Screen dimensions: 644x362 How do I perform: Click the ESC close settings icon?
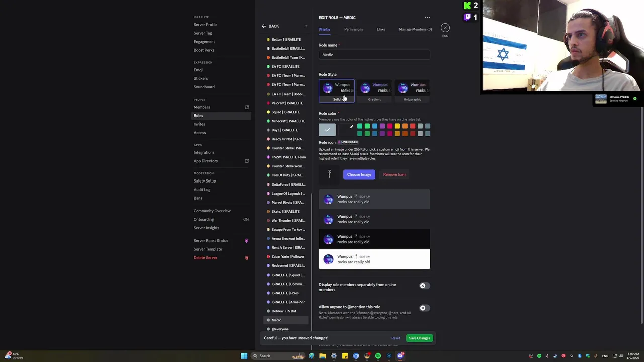[x=445, y=28]
